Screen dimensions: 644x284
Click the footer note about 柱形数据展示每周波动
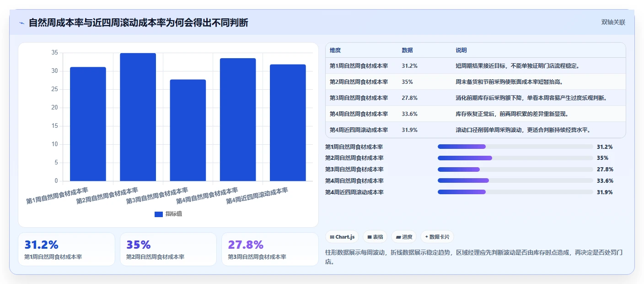(x=474, y=257)
